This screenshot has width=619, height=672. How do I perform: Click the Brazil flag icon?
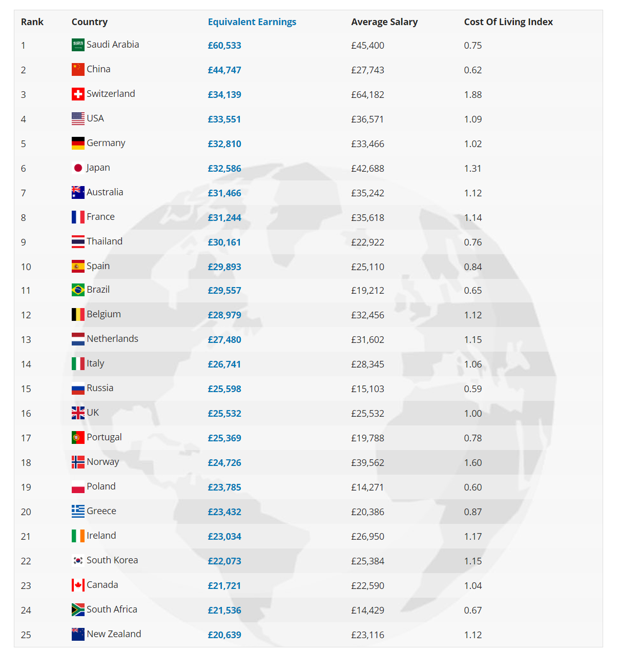pyautogui.click(x=78, y=290)
